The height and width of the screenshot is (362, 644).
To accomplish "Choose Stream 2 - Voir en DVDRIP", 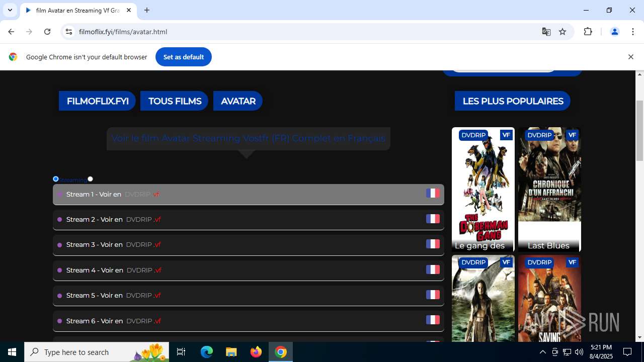I will click(x=249, y=219).
